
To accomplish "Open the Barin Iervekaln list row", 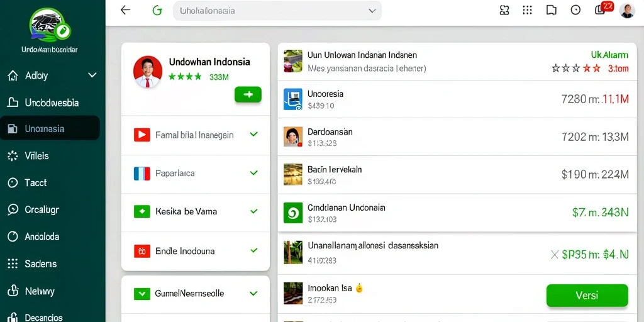I will (x=457, y=175).
